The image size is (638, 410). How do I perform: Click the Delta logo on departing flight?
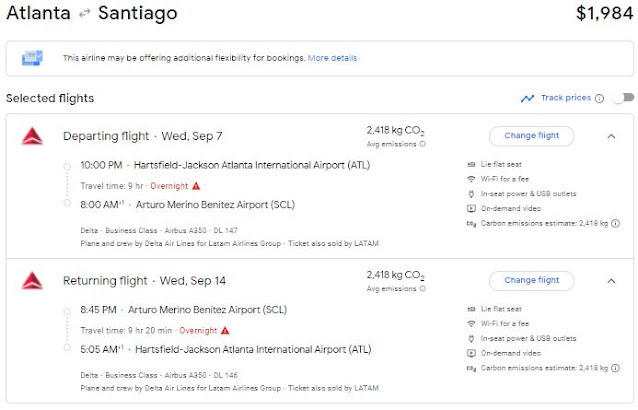point(33,136)
